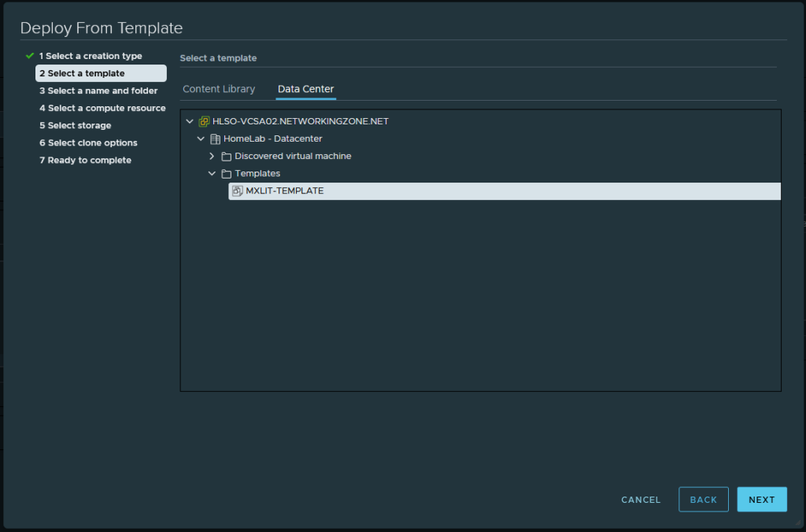Click the HomeLab datacenter icon
This screenshot has width=806, height=532.
pos(215,139)
